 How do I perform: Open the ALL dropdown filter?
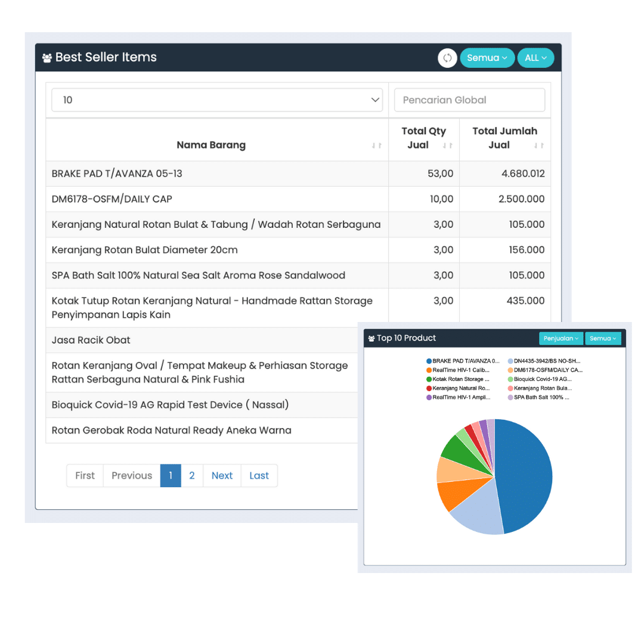click(x=535, y=58)
